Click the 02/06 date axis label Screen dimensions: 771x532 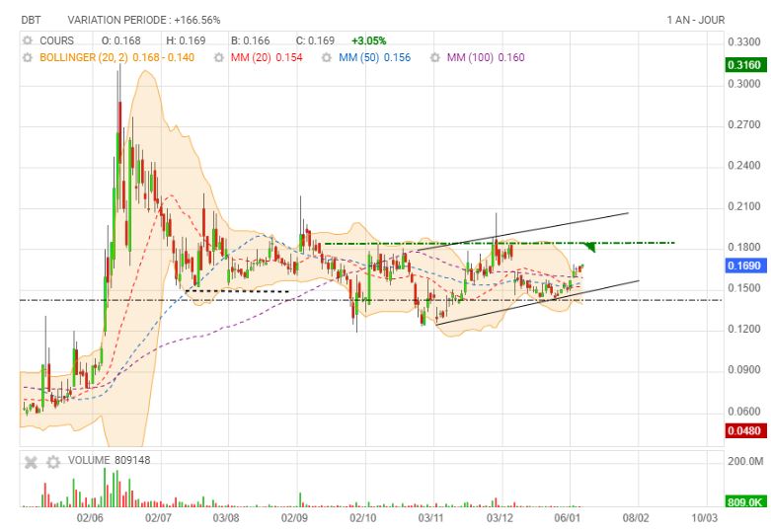[90, 518]
